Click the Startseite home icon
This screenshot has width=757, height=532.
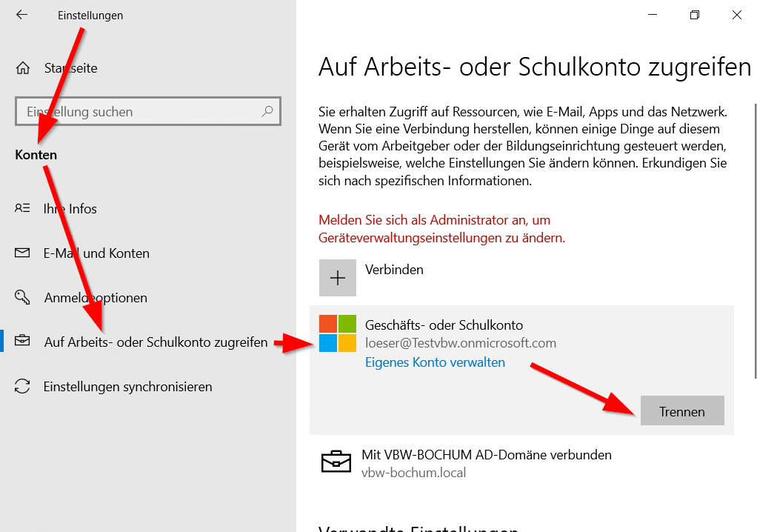22,68
